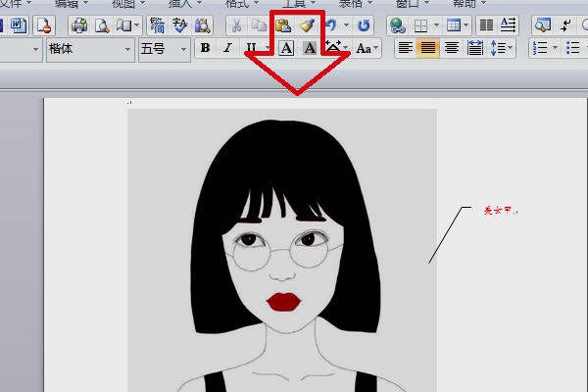Screen dimensions: 588x392
Task: Open Print Preview with the magnifier icon
Action: pyautogui.click(x=101, y=24)
